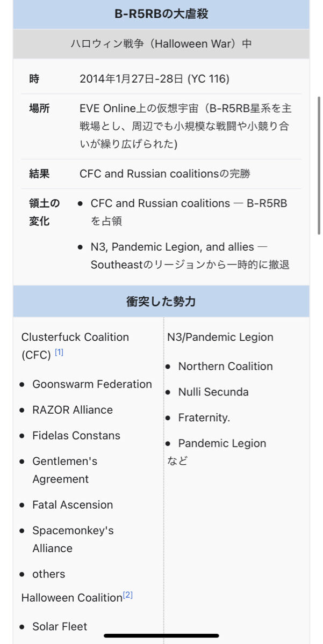
Task: Tap the B-R5RBの大虐殺 infobox title
Action: 161,14
